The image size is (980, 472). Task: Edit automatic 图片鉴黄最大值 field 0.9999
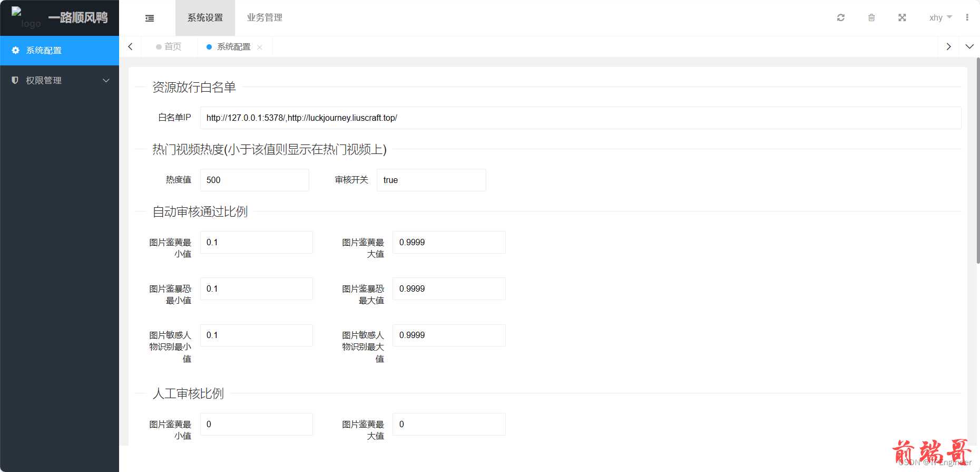tap(449, 242)
